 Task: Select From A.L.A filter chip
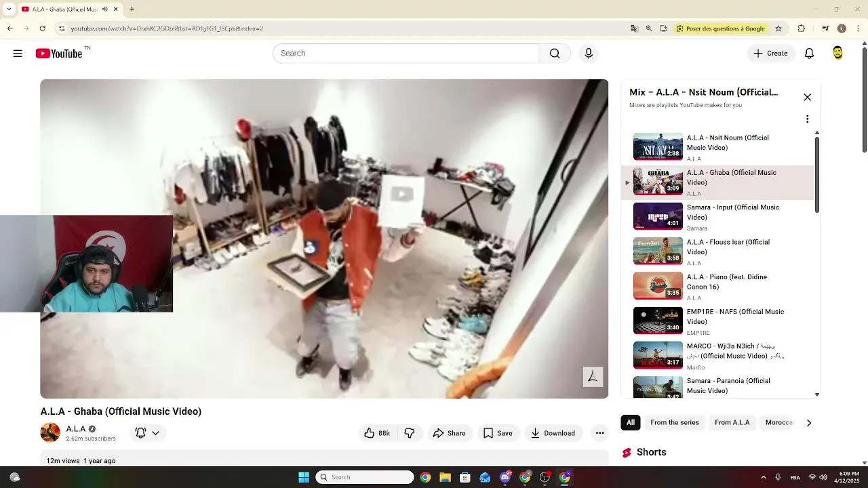pos(732,422)
